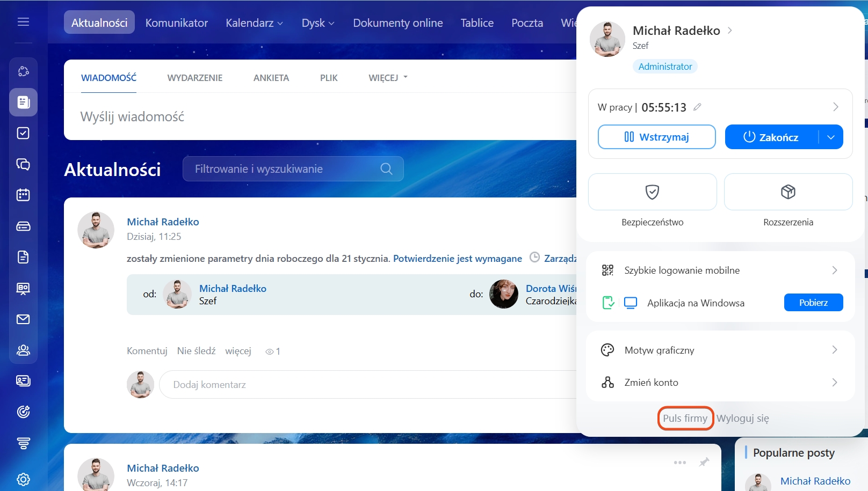Toggle the pin icon on second post
This screenshot has height=491, width=868.
(x=704, y=462)
